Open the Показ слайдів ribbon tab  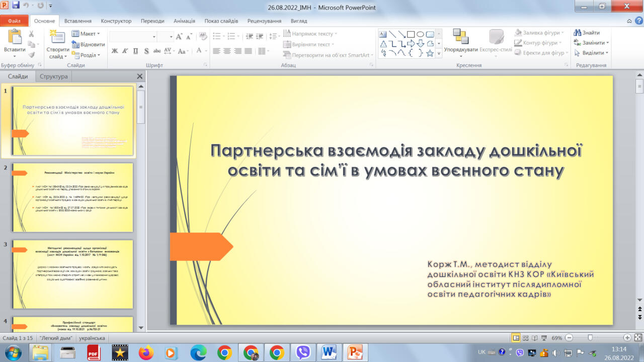pos(221,21)
